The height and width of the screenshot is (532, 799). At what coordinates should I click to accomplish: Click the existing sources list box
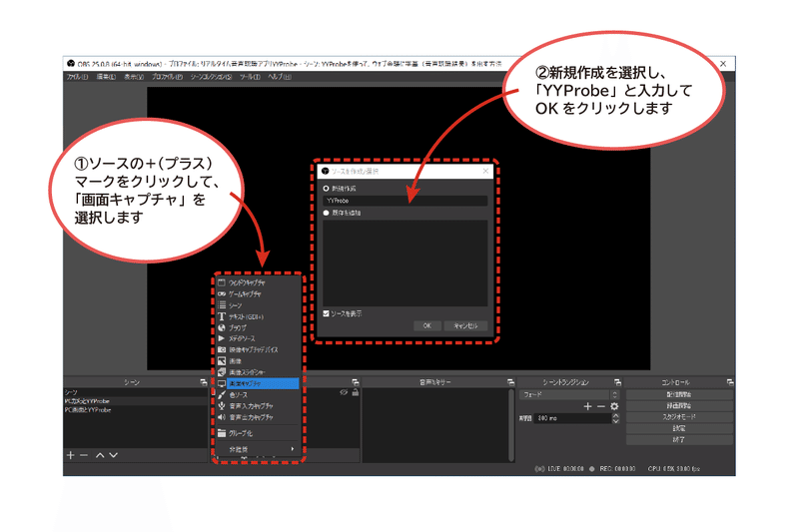click(x=405, y=264)
